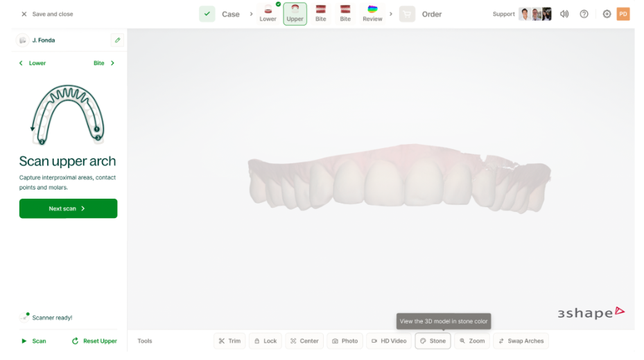The height and width of the screenshot is (360, 644).
Task: Open the sound volume icon
Action: (564, 14)
